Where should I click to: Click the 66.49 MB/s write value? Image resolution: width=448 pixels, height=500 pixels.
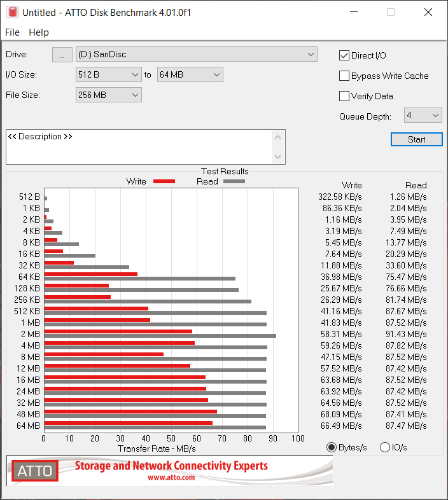point(341,426)
